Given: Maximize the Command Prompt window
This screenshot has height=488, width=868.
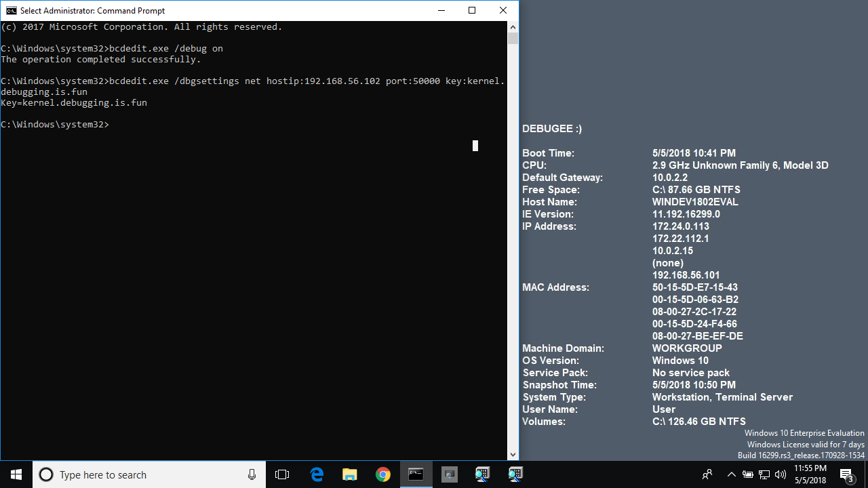Looking at the screenshot, I should (x=472, y=10).
